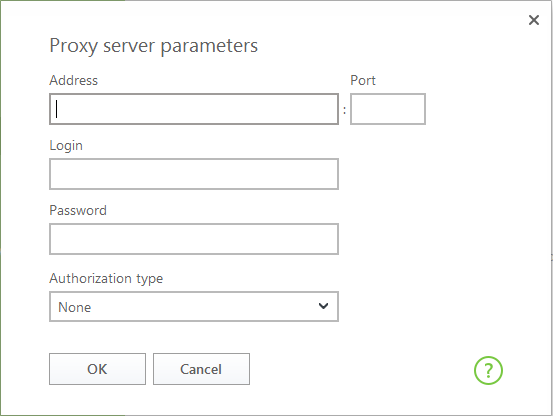Click the Proxy server parameters heading
Screen dimensions: 554x416
(x=154, y=46)
